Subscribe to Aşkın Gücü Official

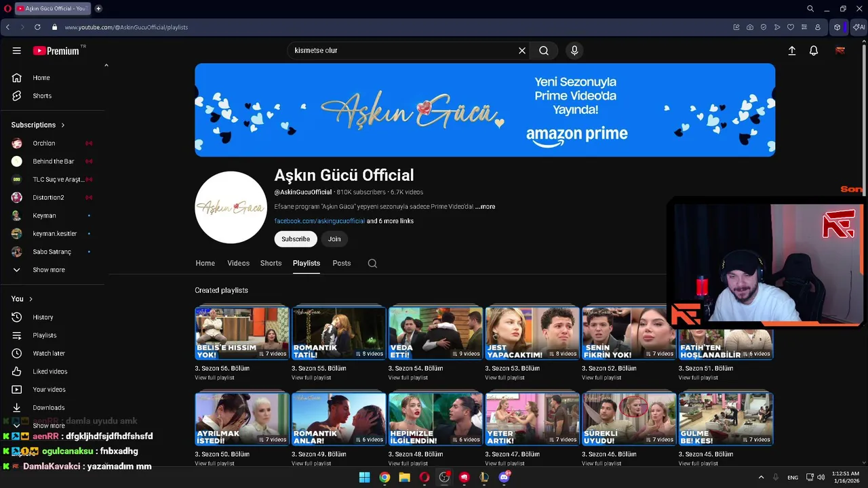296,239
